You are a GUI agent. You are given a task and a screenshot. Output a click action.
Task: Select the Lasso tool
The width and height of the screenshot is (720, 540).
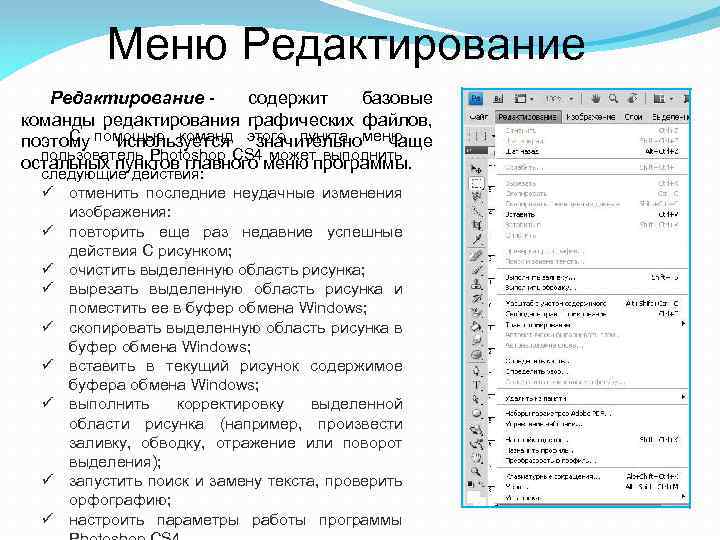tap(477, 197)
